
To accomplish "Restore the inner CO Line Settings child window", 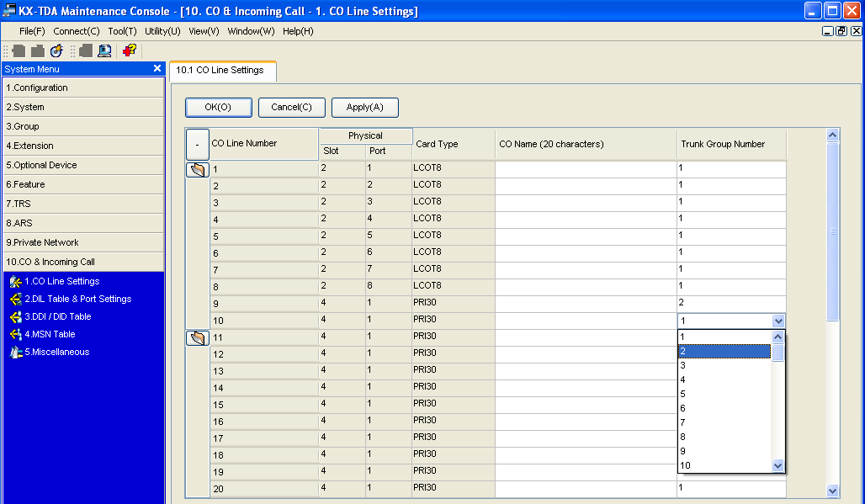I will click(841, 31).
